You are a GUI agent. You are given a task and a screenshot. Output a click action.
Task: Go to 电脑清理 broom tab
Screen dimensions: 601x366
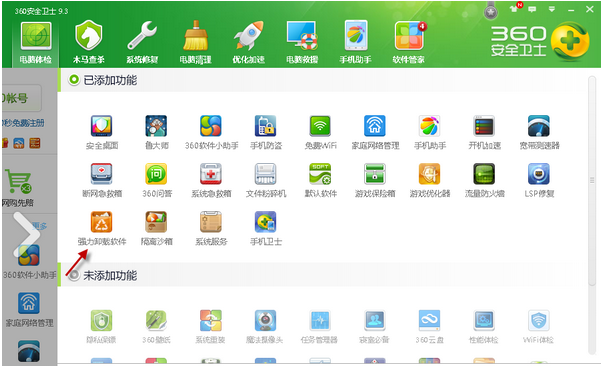click(195, 43)
